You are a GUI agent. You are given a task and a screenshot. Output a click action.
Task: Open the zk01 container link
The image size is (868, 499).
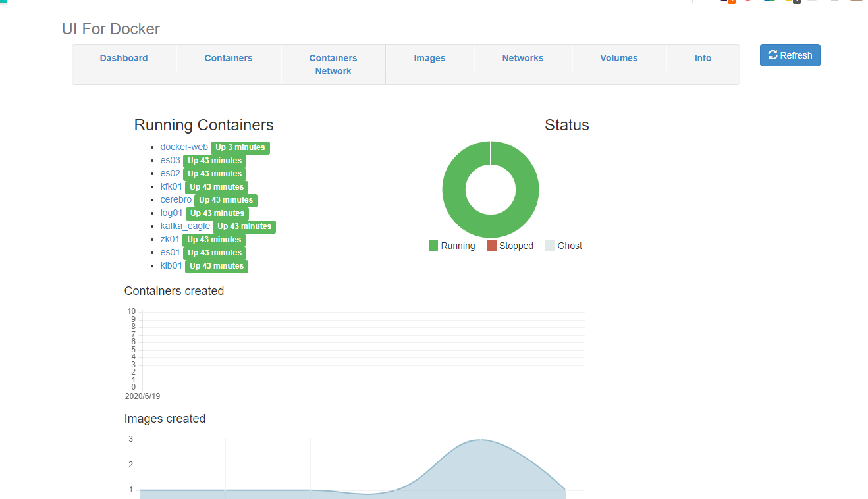pos(170,239)
